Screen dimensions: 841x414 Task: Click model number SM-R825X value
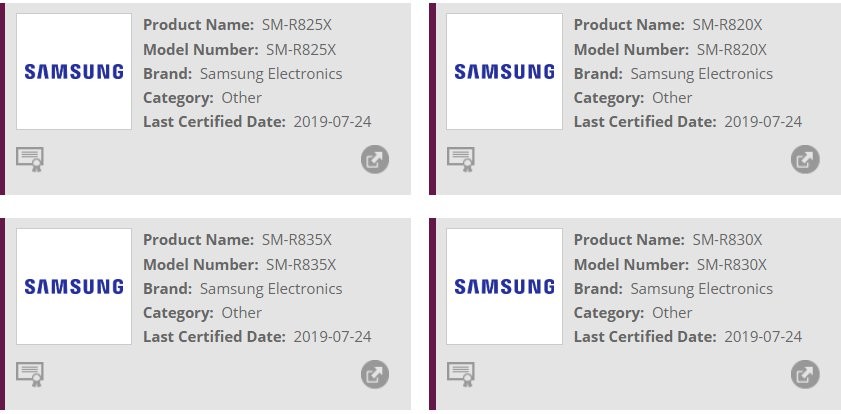point(301,50)
